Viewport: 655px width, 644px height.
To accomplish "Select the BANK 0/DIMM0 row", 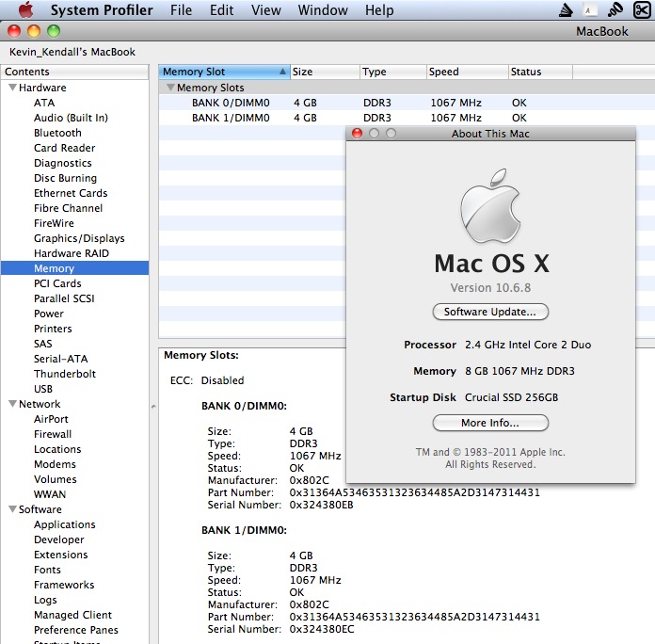I will pos(407,103).
